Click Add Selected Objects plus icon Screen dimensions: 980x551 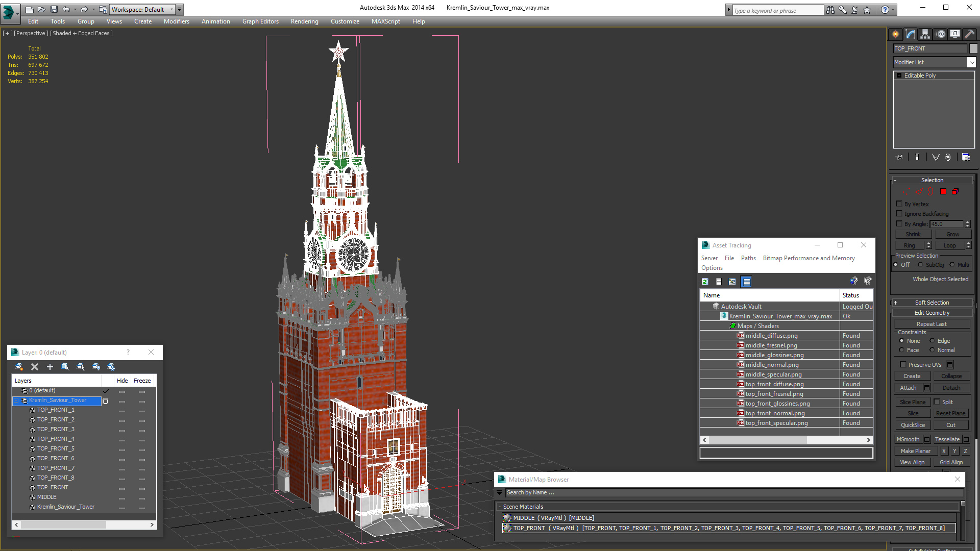[50, 367]
